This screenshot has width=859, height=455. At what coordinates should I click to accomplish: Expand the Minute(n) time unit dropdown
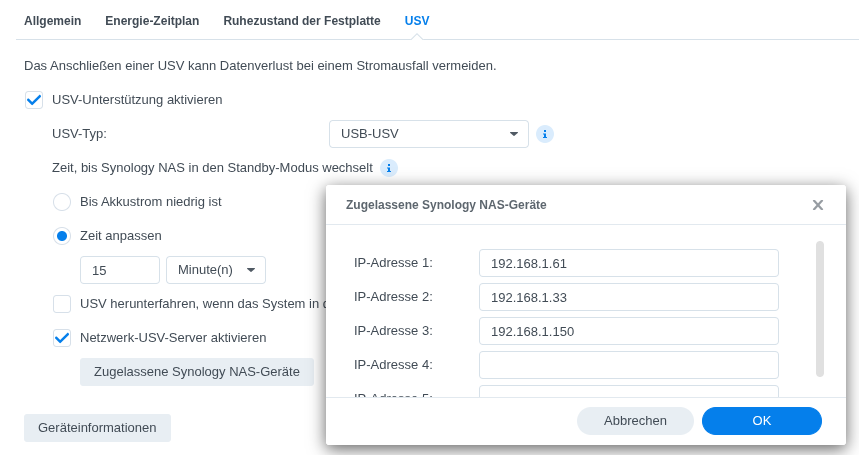pos(216,270)
